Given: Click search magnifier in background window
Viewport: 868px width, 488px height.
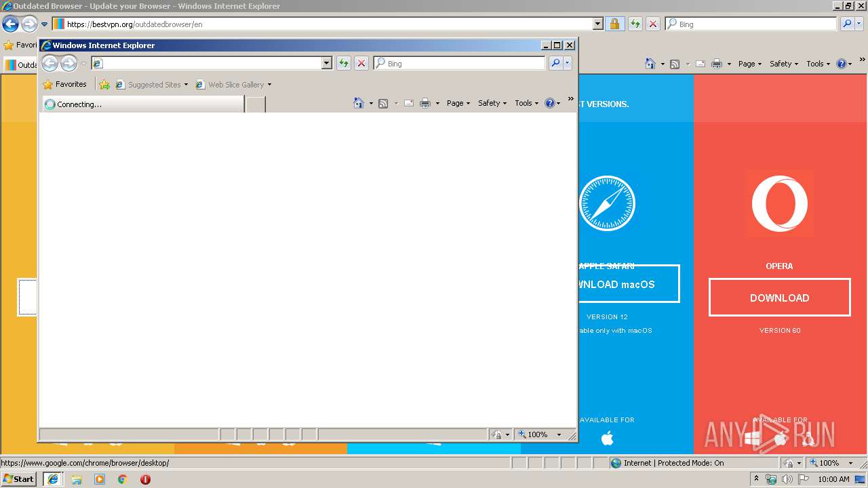Looking at the screenshot, I should (846, 24).
